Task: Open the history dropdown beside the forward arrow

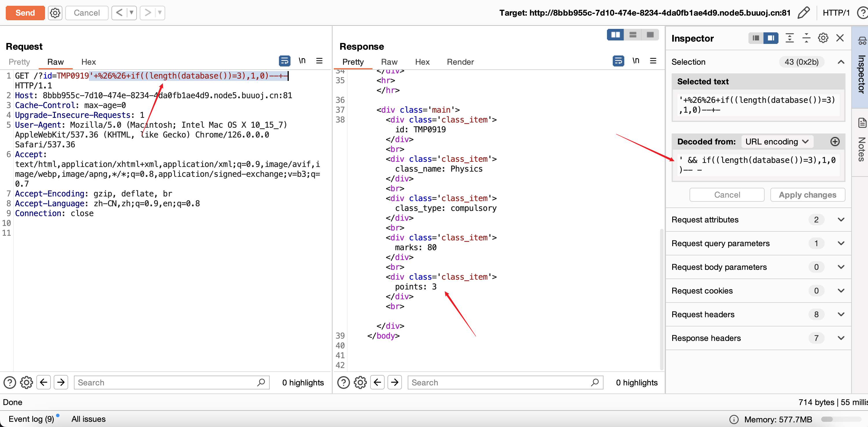Action: coord(160,13)
